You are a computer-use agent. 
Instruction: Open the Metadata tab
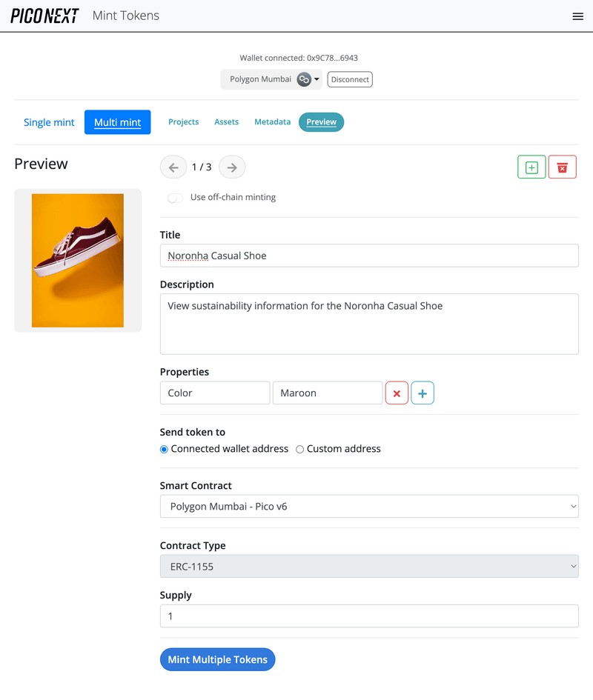272,122
